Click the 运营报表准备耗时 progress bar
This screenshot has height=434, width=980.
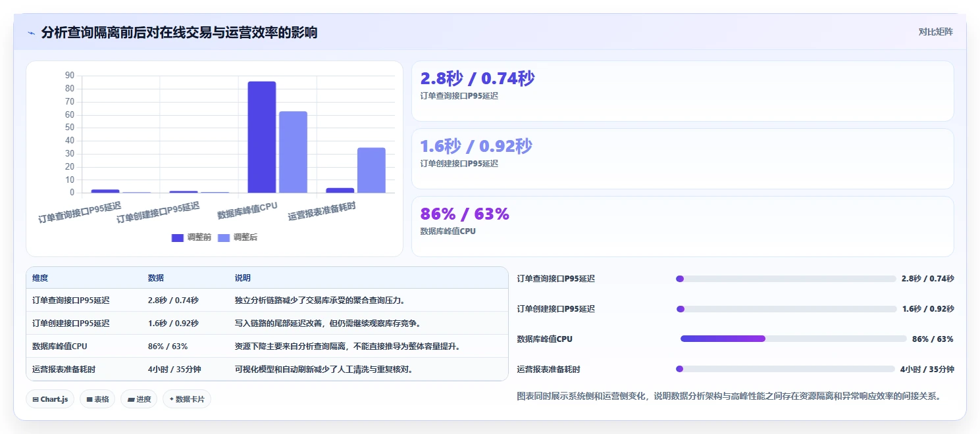(x=785, y=369)
